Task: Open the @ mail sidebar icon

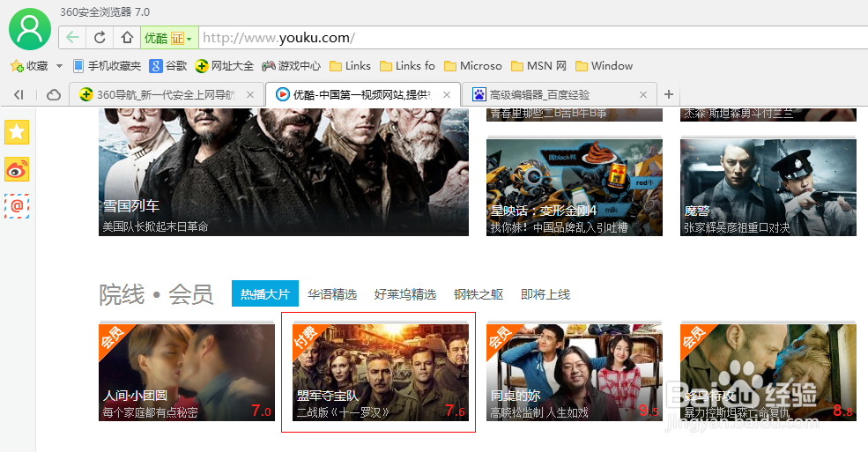Action: (x=17, y=206)
